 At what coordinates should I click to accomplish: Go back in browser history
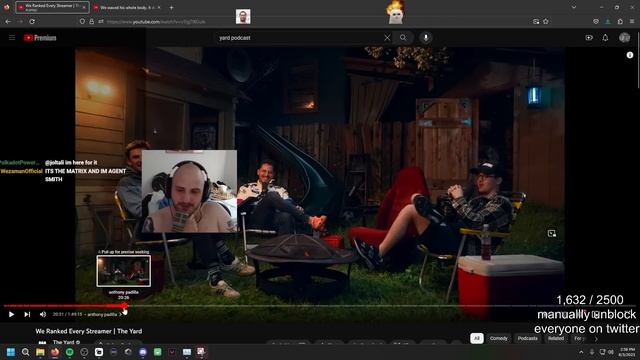pyautogui.click(x=8, y=21)
